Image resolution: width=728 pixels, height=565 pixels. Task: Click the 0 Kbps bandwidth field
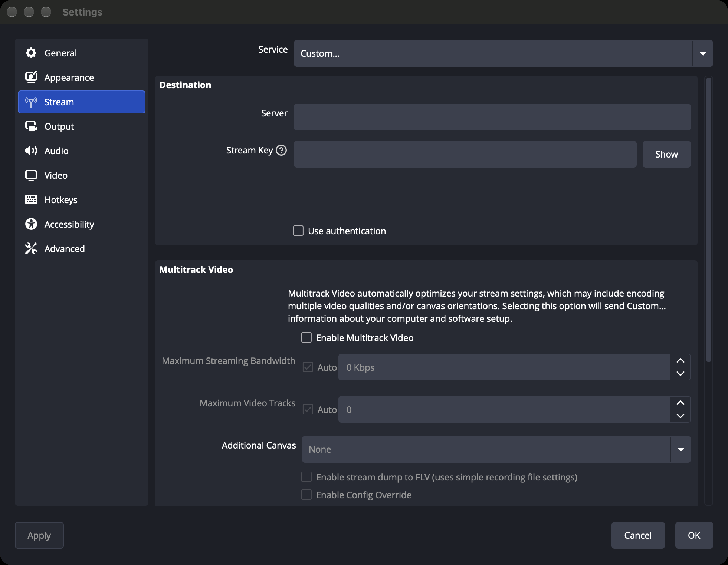point(504,367)
